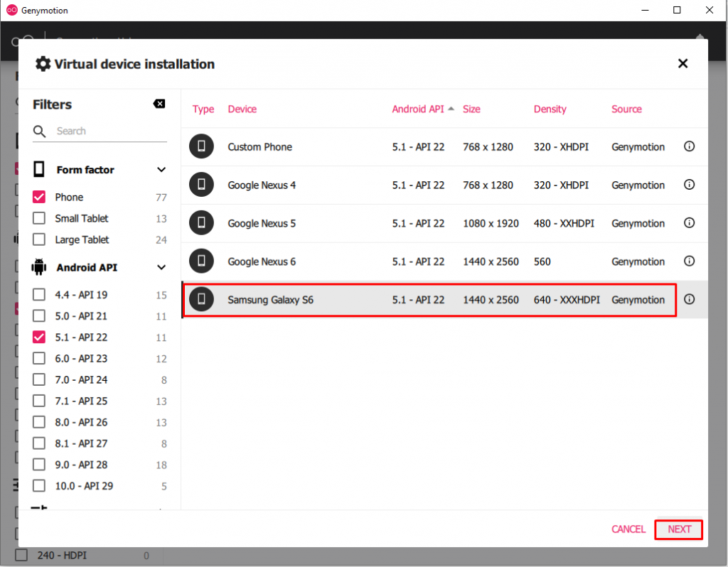Image resolution: width=728 pixels, height=567 pixels.
Task: Sort devices by Device column
Action: 242,109
